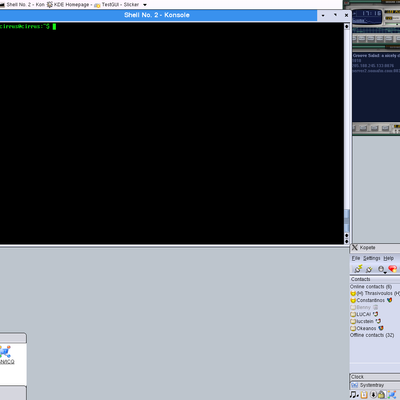Image resolution: width=400 pixels, height=400 pixels.
Task: Click the LANICQ network icon
Action: (6, 352)
